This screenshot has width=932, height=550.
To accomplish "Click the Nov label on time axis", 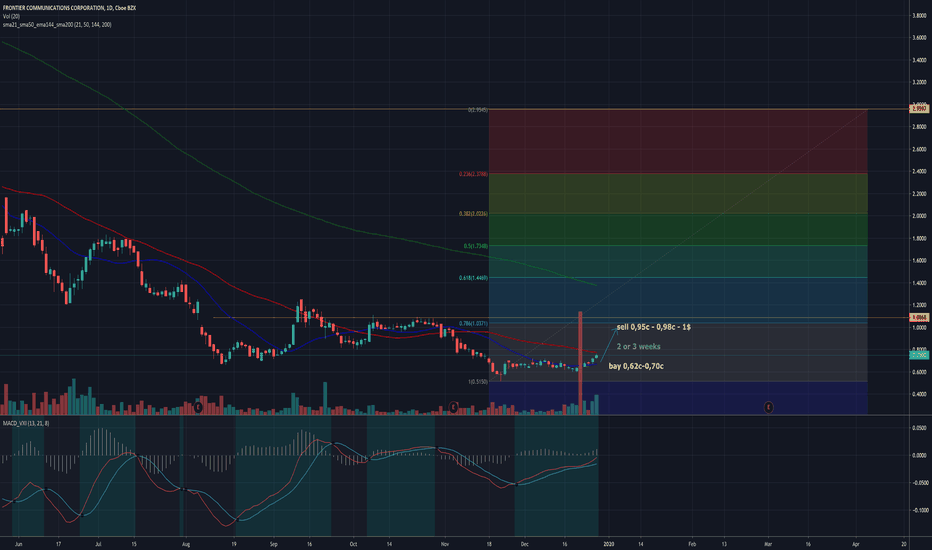I will point(445,544).
